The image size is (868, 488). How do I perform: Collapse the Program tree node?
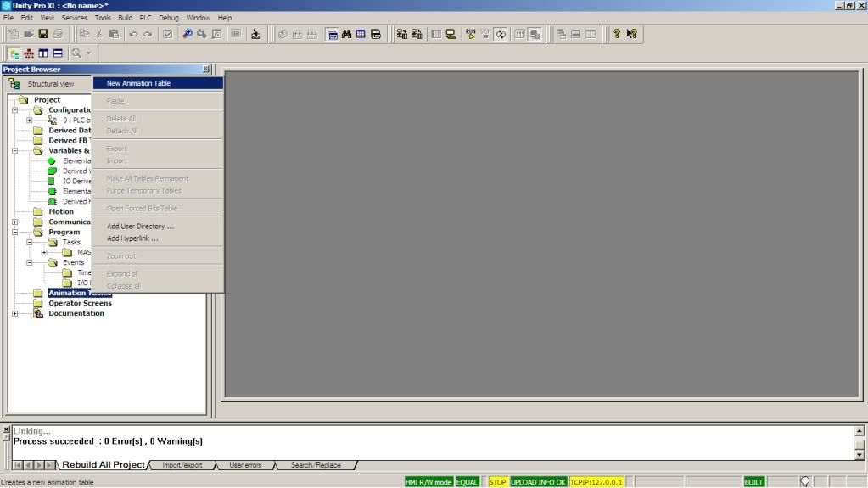15,232
